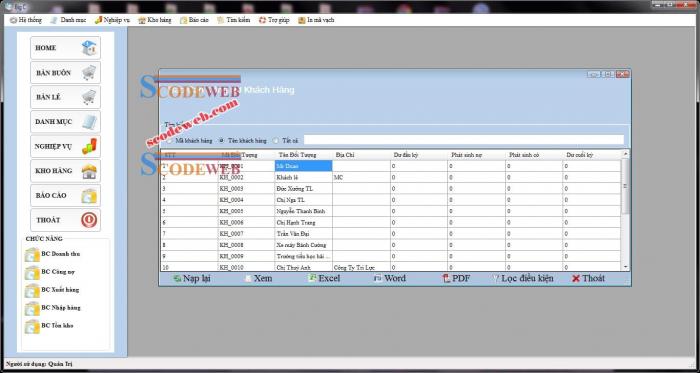
Task: Open the BC Doanh thu report
Action: [x=53, y=254]
